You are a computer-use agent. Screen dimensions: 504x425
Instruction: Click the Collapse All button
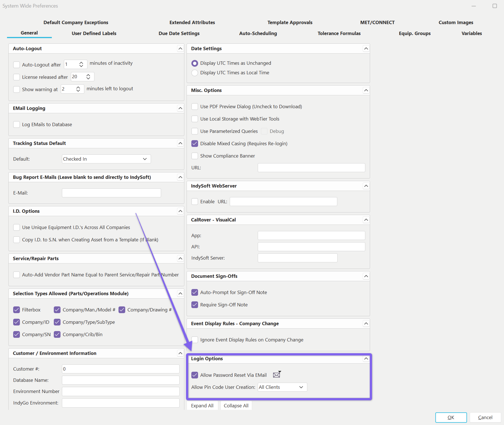(x=236, y=406)
